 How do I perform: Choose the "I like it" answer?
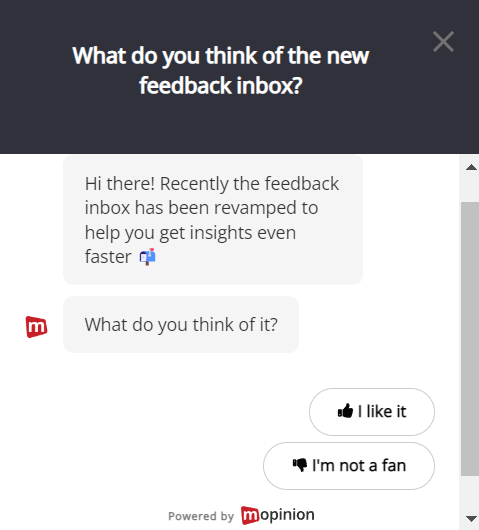372,412
